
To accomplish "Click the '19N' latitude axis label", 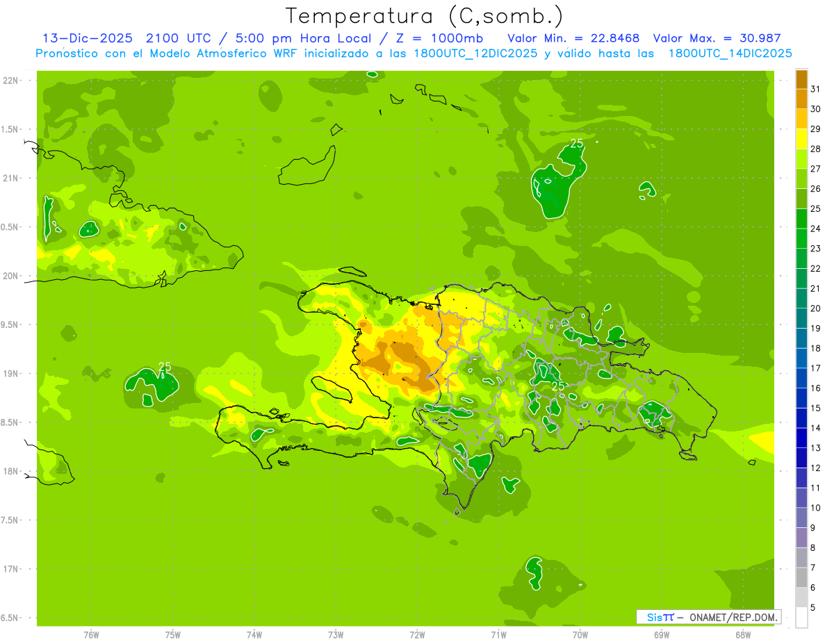I will pos(11,374).
